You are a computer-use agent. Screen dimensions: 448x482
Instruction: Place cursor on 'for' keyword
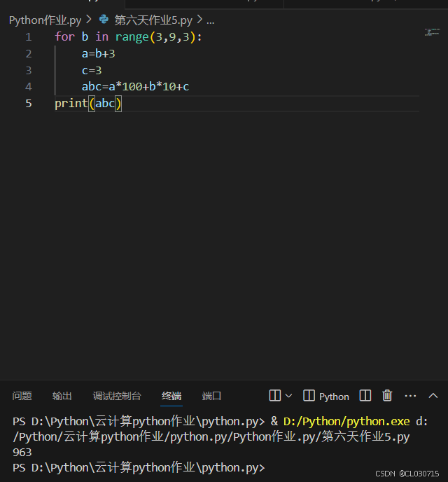click(65, 37)
